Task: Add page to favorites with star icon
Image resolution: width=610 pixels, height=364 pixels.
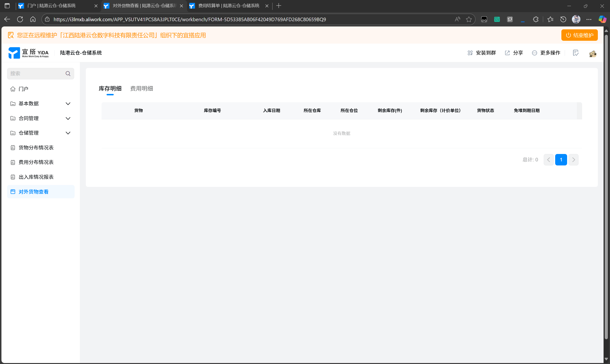Action: (469, 19)
